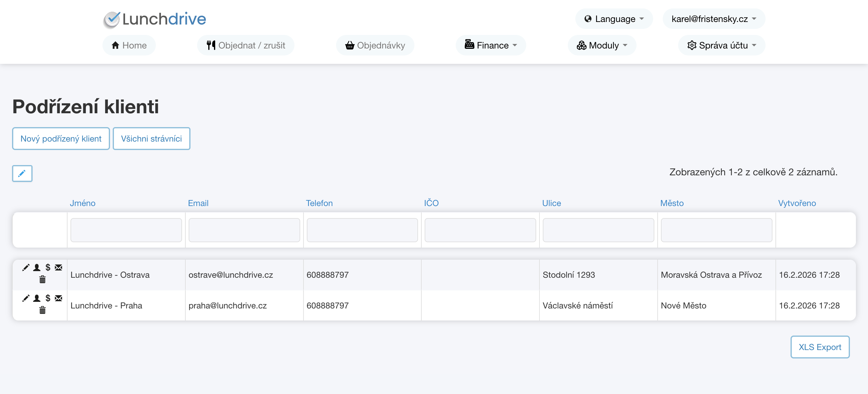Go to the Home menu item
Image resolution: width=868 pixels, height=394 pixels.
point(129,45)
